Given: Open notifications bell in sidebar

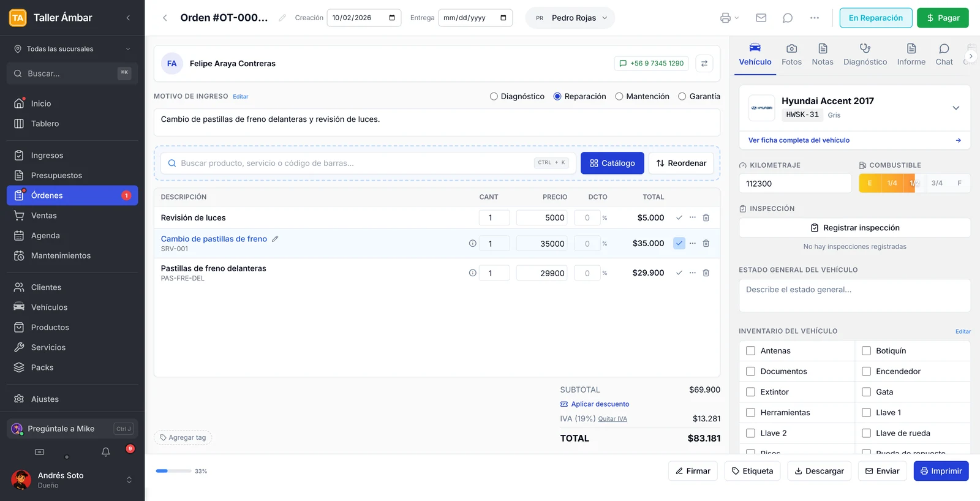Looking at the screenshot, I should coord(105,452).
